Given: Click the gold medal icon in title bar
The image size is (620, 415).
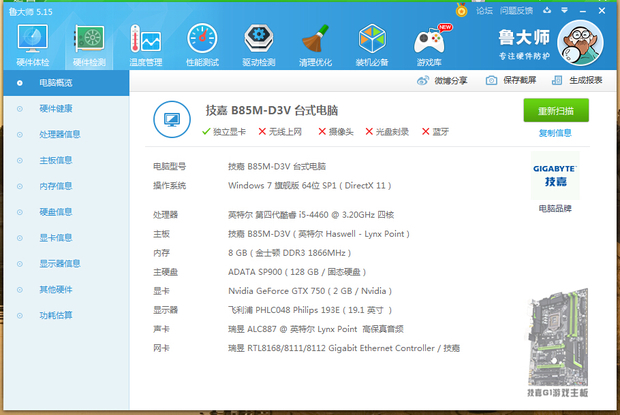Looking at the screenshot, I should [461, 10].
